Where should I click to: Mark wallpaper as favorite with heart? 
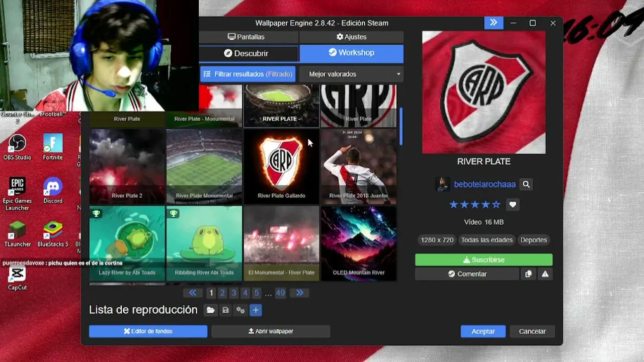coord(513,205)
